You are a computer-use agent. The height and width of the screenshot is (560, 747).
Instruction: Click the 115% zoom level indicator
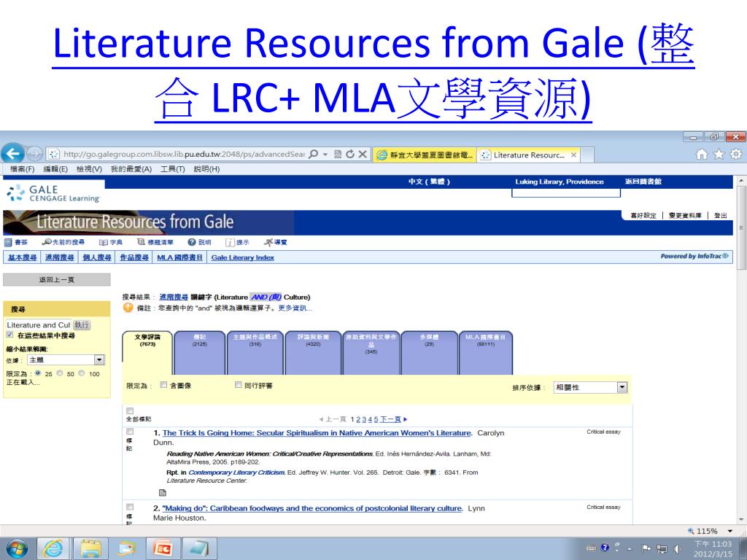coord(706,531)
